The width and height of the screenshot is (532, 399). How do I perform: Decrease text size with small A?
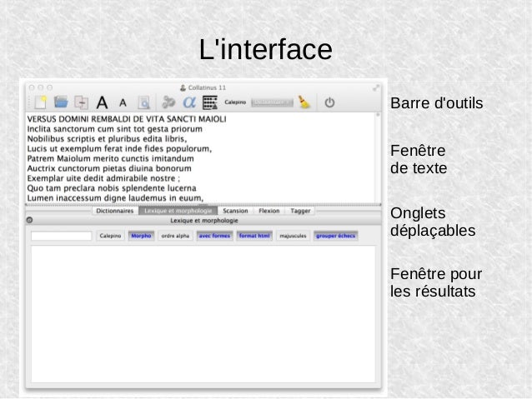(x=123, y=103)
